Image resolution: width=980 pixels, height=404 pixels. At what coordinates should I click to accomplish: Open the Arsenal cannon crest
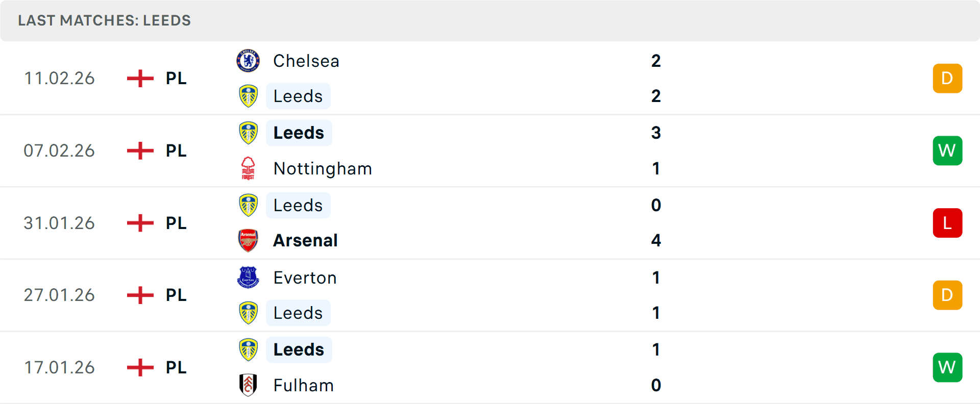(248, 240)
